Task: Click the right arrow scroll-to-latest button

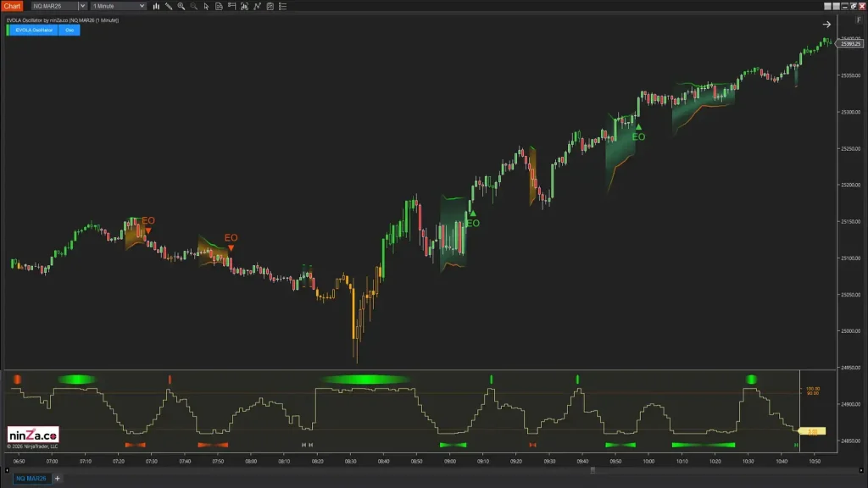Action: [826, 25]
